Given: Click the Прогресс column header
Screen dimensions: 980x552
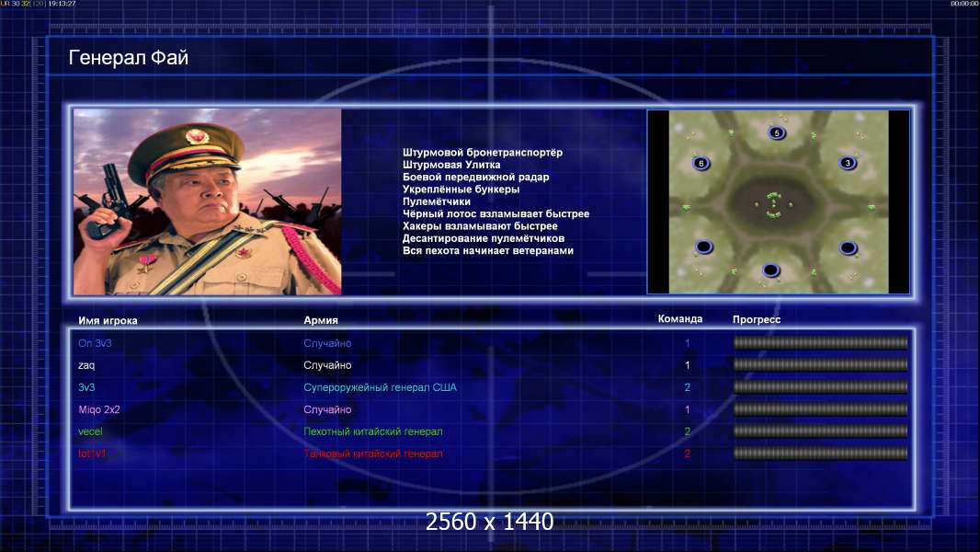Looking at the screenshot, I should click(757, 319).
